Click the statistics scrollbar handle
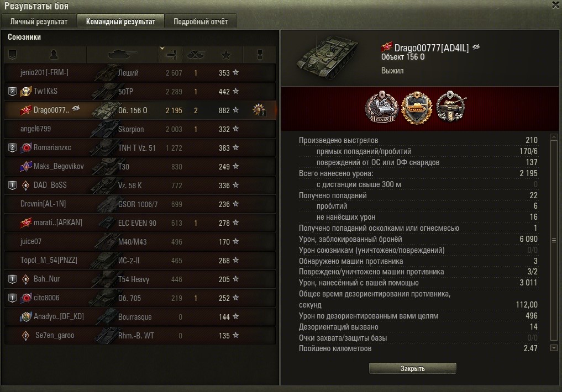Image resolution: width=562 pixels, height=392 pixels. [554, 241]
